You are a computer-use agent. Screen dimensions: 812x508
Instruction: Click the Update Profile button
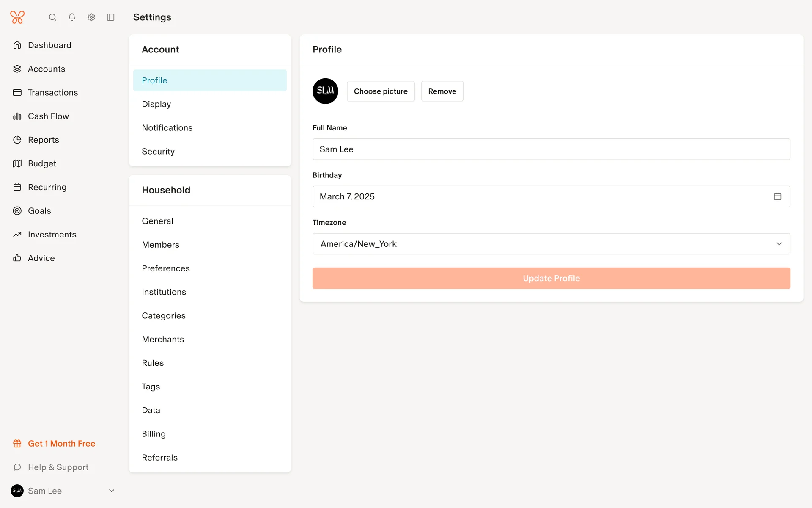[551, 278]
